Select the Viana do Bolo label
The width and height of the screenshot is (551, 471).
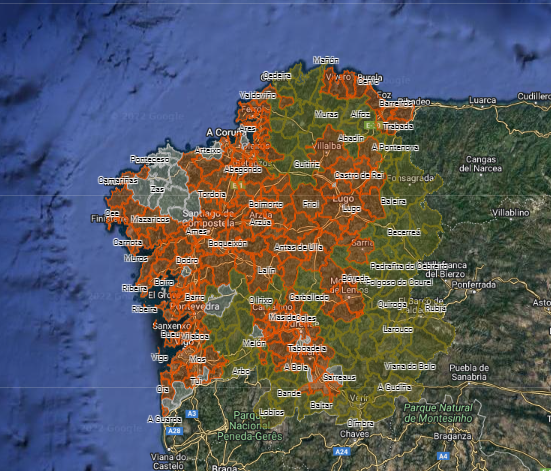(x=410, y=366)
